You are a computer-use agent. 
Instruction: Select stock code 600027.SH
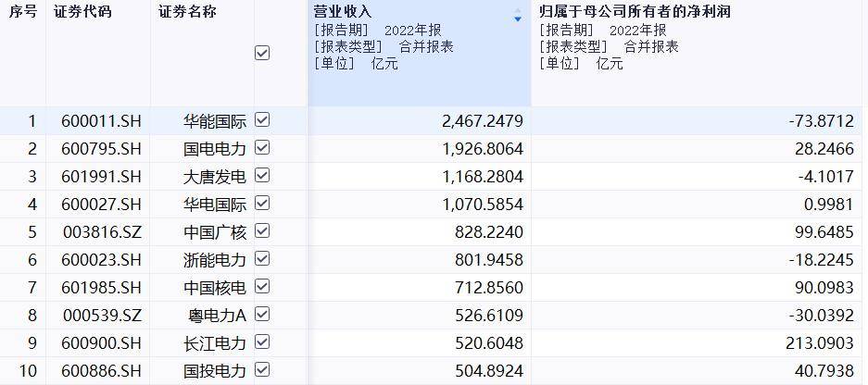(x=101, y=205)
